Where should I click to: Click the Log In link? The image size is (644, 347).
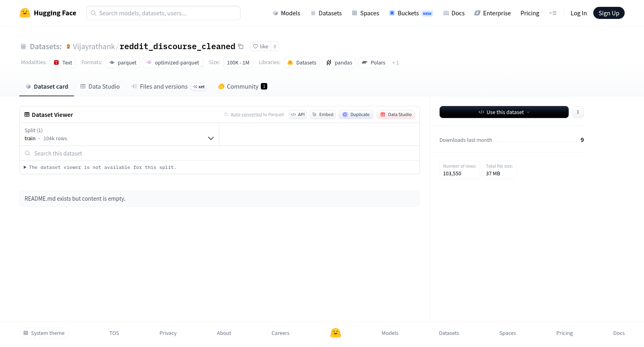pos(578,13)
